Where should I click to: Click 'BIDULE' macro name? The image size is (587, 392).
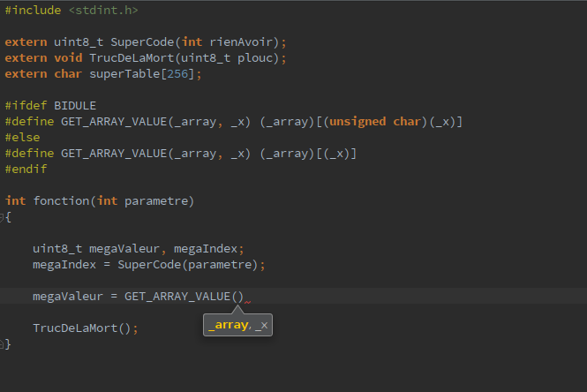coord(75,106)
